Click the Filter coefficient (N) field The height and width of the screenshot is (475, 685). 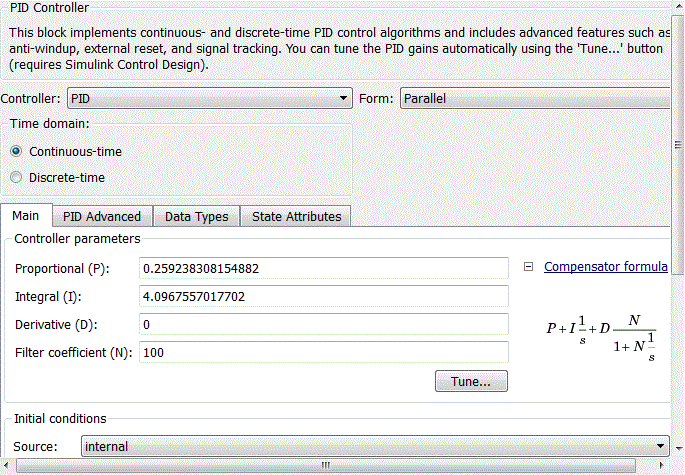[x=324, y=352]
